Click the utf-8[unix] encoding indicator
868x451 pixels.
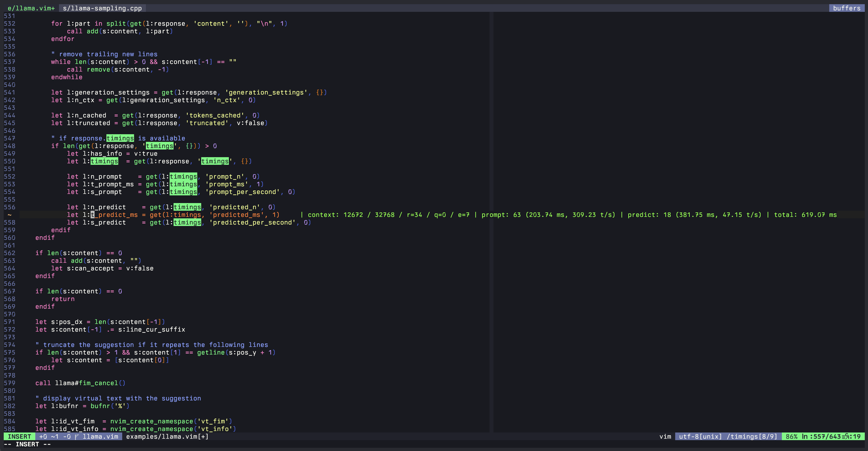pyautogui.click(x=700, y=436)
